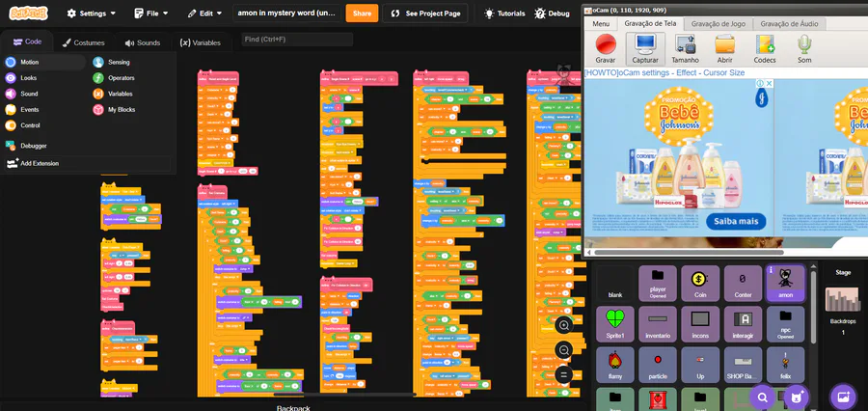Zoom out of the code workspace
The width and height of the screenshot is (868, 411).
pos(564,350)
